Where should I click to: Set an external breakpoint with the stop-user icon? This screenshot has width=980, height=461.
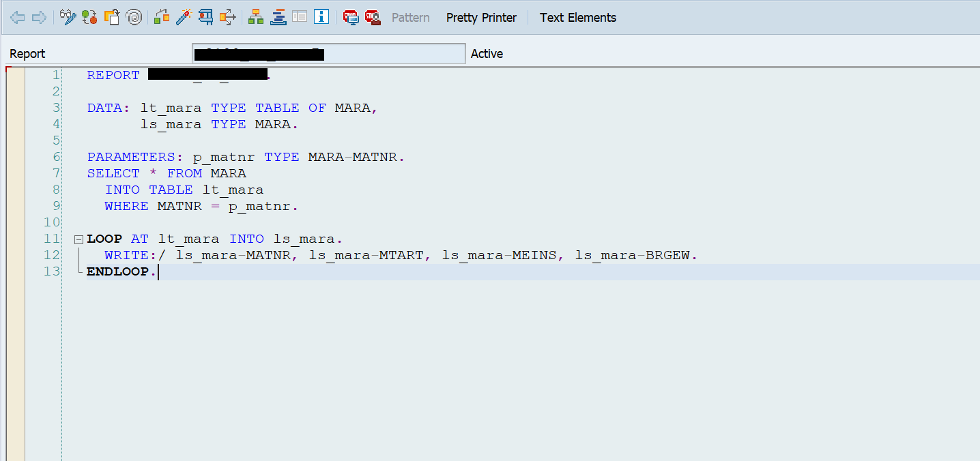373,17
